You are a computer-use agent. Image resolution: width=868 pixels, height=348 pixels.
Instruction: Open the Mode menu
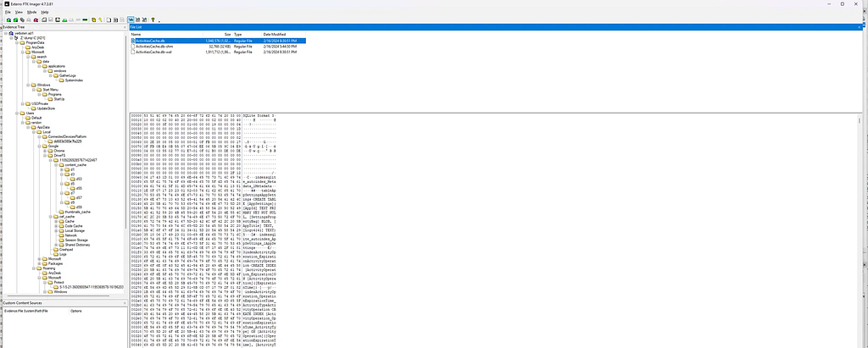[x=32, y=12]
